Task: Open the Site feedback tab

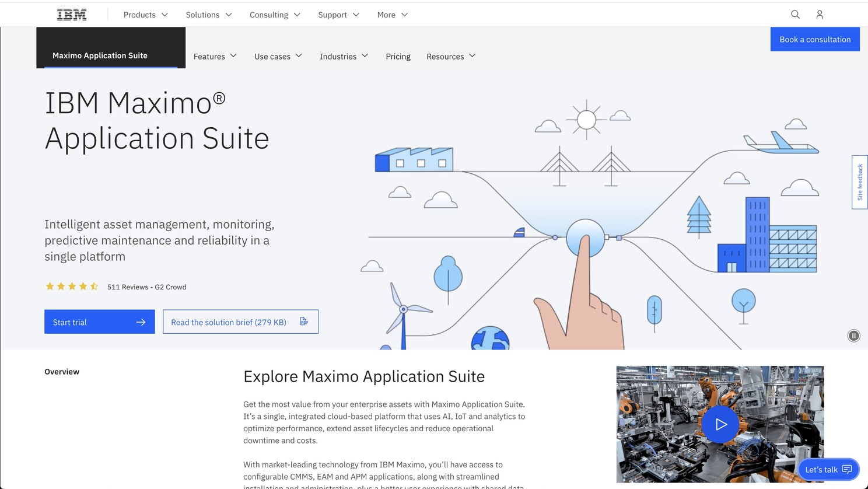Action: (860, 182)
